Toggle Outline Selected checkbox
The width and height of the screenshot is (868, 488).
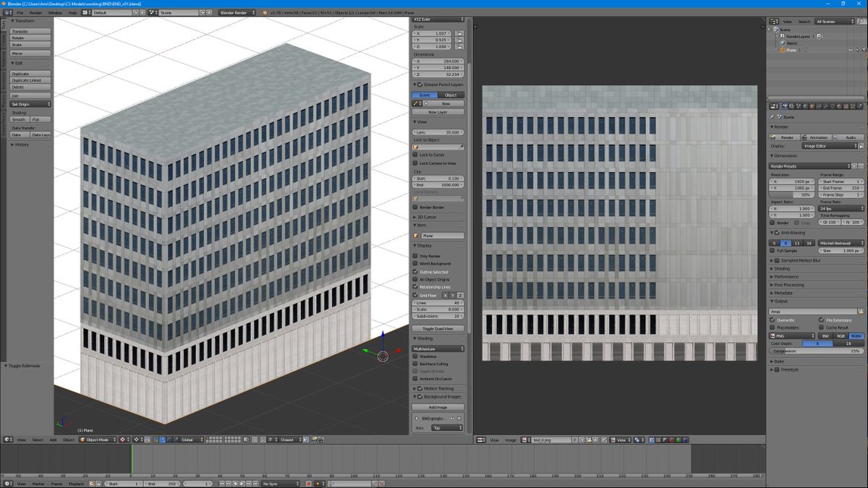click(x=415, y=272)
